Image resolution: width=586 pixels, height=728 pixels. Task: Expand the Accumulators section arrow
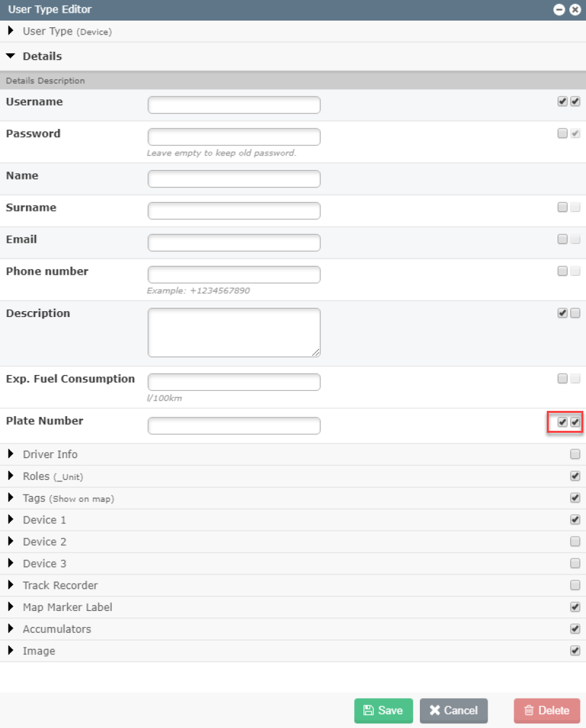pyautogui.click(x=11, y=628)
